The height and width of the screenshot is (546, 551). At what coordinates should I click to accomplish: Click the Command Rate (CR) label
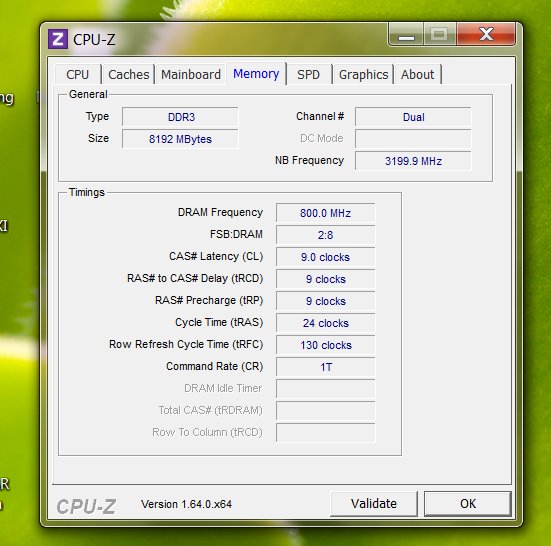coord(215,366)
